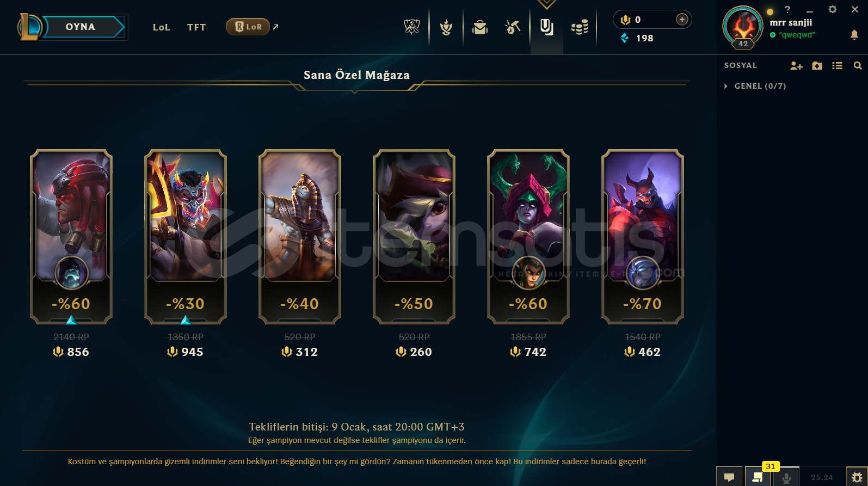Open the Collection backpack icon

[x=480, y=27]
